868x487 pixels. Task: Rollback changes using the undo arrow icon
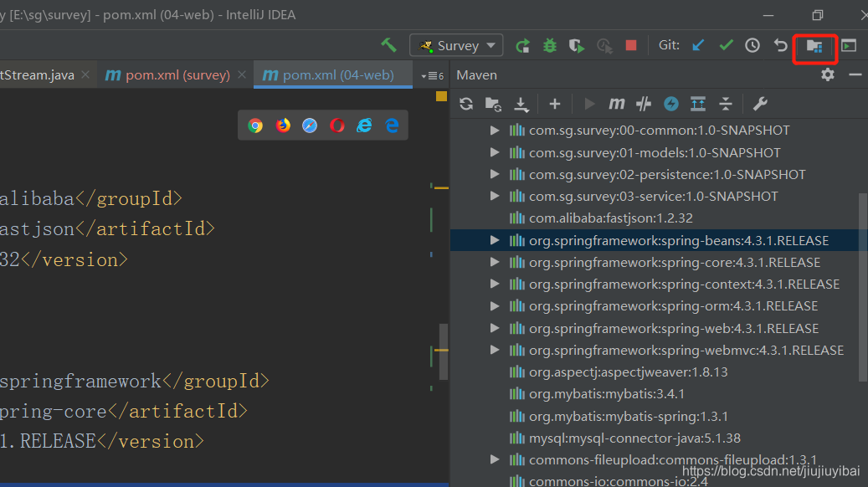[779, 44]
